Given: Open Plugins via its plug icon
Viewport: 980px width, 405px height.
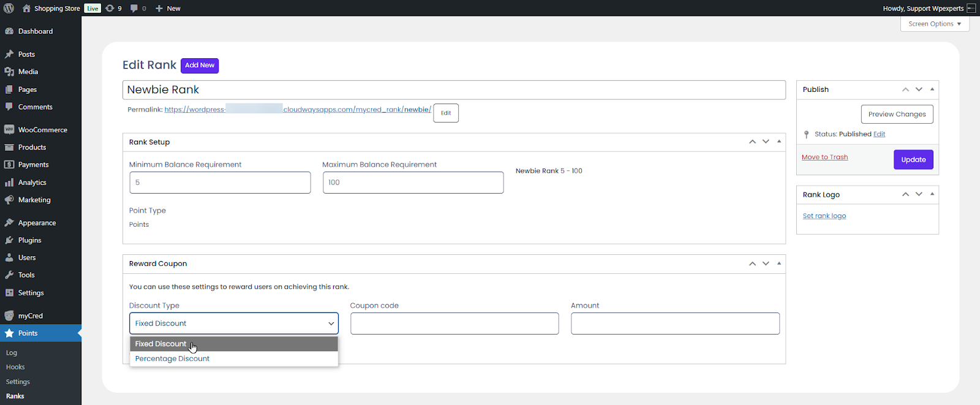Looking at the screenshot, I should pos(9,240).
